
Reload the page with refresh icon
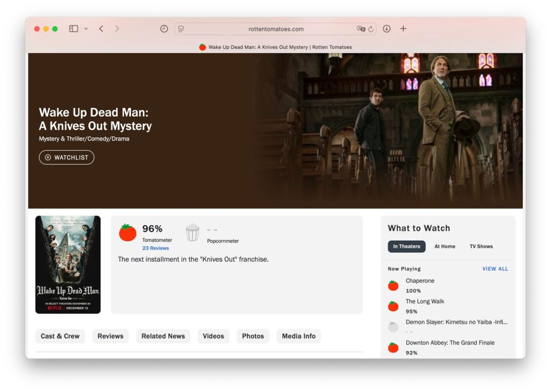click(371, 29)
